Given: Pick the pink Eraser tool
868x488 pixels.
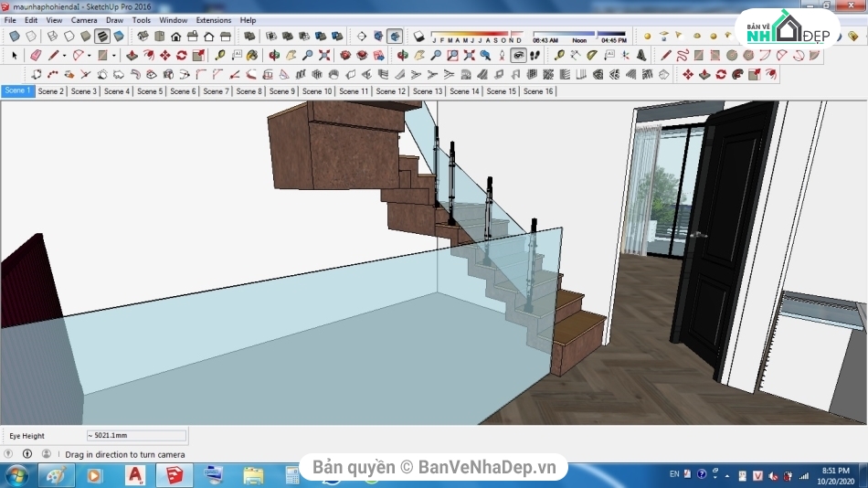Looking at the screenshot, I should click(x=36, y=56).
